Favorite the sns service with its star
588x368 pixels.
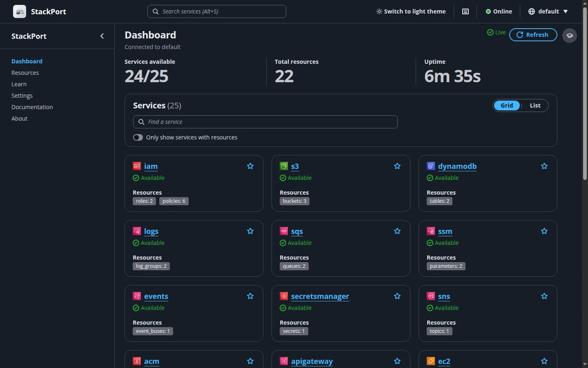[x=544, y=296]
